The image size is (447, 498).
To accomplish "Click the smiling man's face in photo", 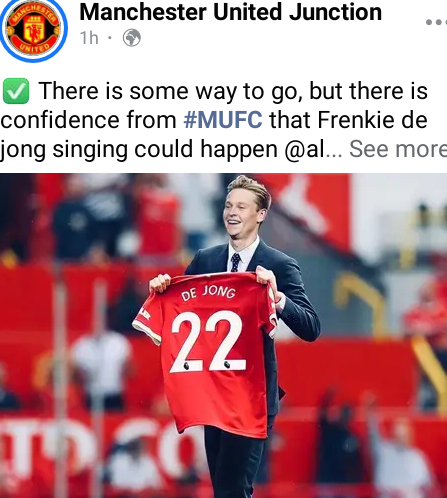I will tap(241, 215).
